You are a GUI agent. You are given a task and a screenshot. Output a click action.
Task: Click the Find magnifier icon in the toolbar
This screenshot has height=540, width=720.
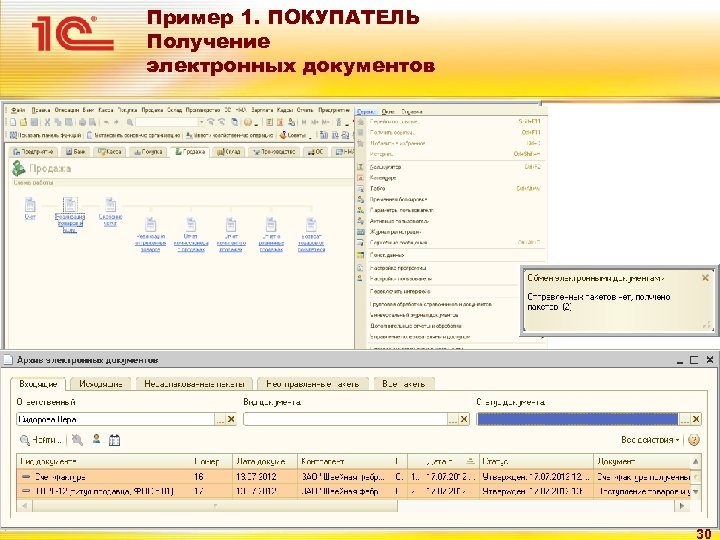pos(130,122)
